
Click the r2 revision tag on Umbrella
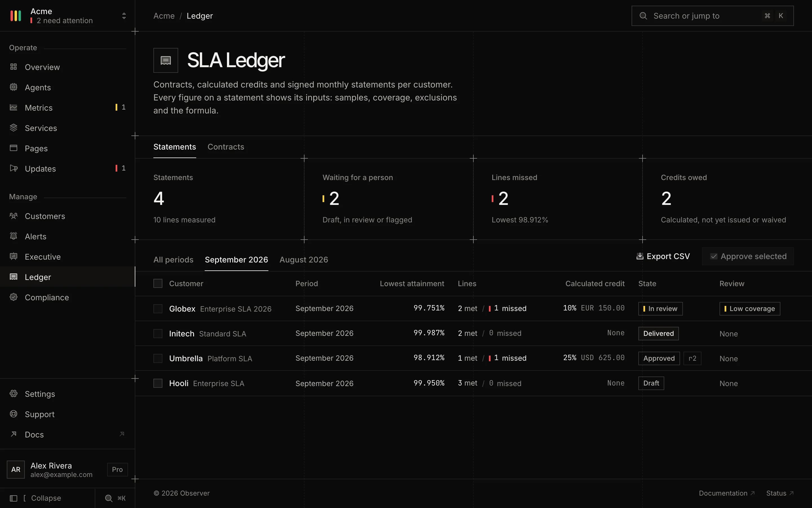pos(692,358)
